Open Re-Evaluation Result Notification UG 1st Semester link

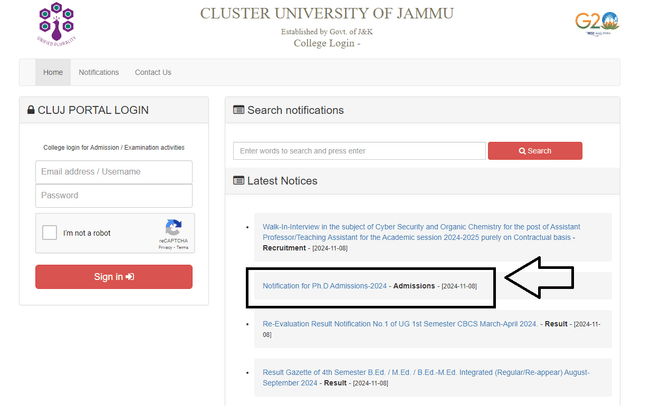[400, 324]
